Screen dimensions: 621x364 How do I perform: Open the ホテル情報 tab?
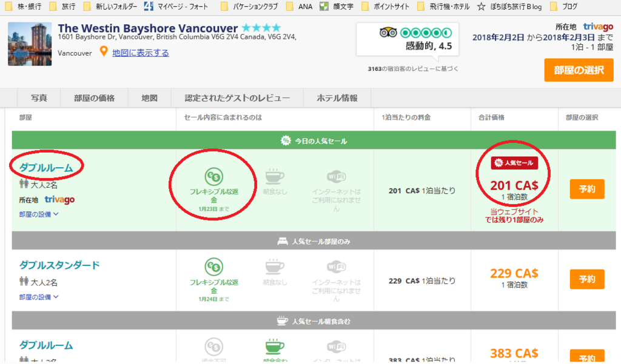point(337,98)
